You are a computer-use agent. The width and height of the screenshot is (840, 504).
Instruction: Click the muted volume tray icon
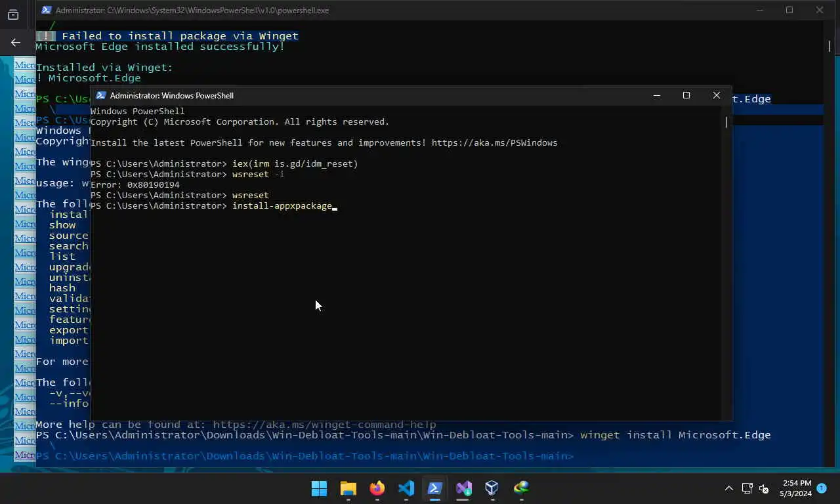pos(764,488)
